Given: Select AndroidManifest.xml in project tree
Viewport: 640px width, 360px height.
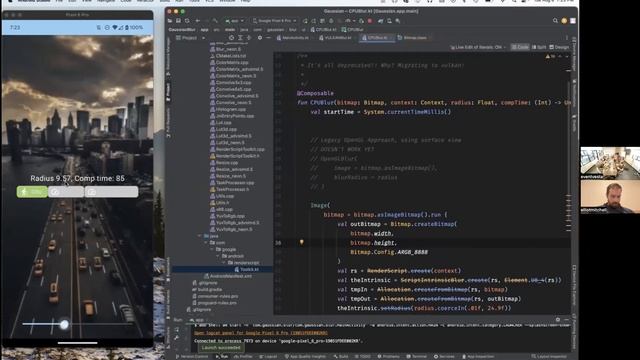Looking at the screenshot, I should pyautogui.click(x=228, y=276).
